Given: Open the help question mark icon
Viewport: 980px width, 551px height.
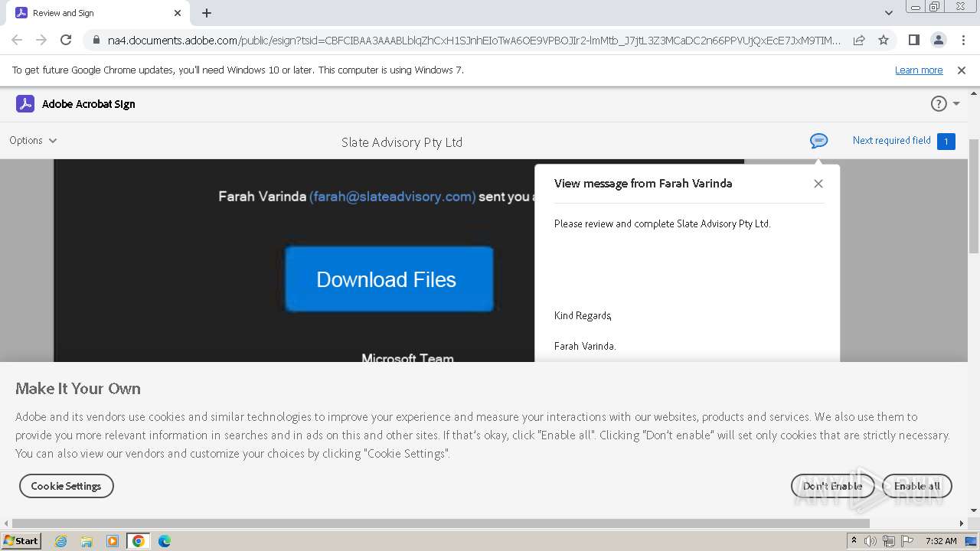Looking at the screenshot, I should (939, 104).
